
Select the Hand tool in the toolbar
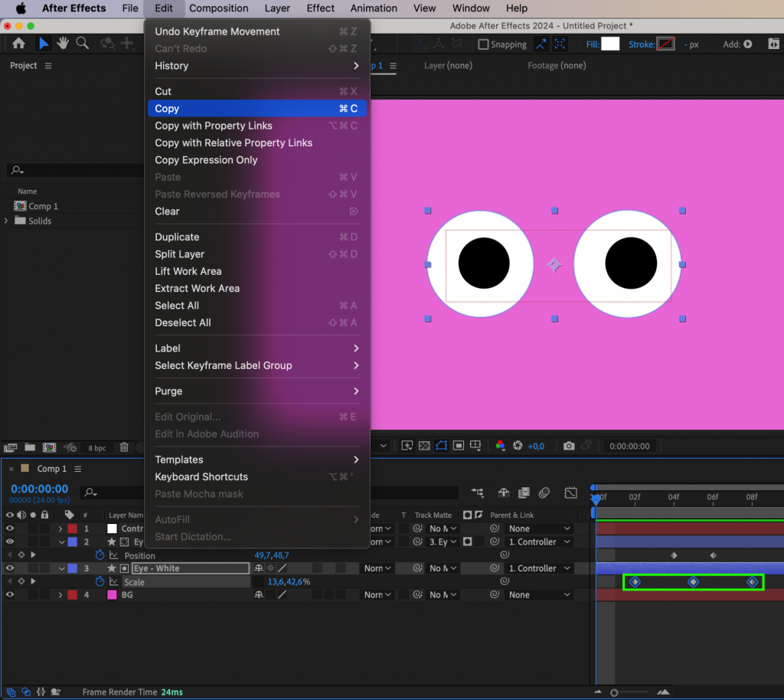pos(63,44)
